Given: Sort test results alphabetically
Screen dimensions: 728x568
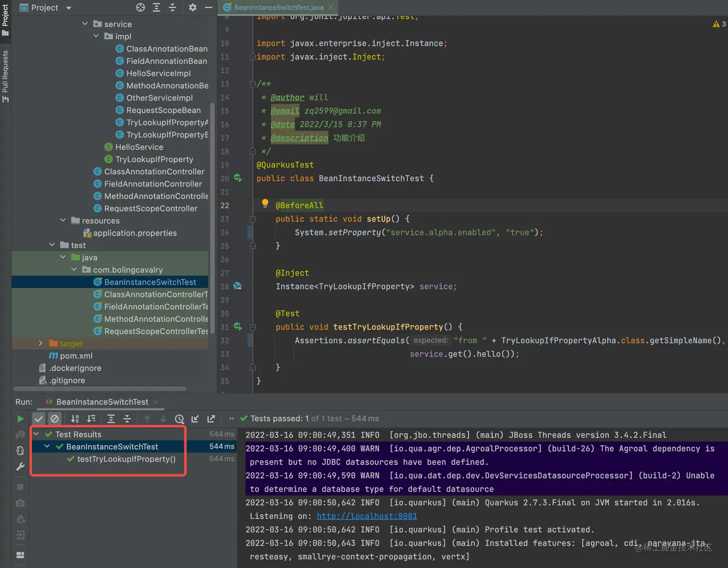Looking at the screenshot, I should pyautogui.click(x=75, y=419).
